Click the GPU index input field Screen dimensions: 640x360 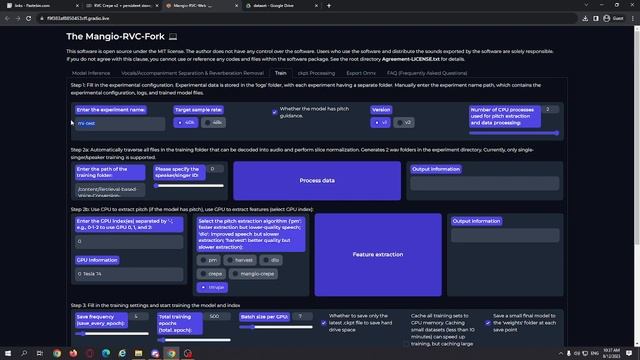pos(129,242)
